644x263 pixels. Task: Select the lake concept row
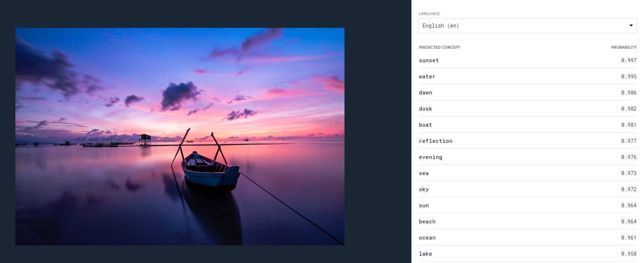527,254
